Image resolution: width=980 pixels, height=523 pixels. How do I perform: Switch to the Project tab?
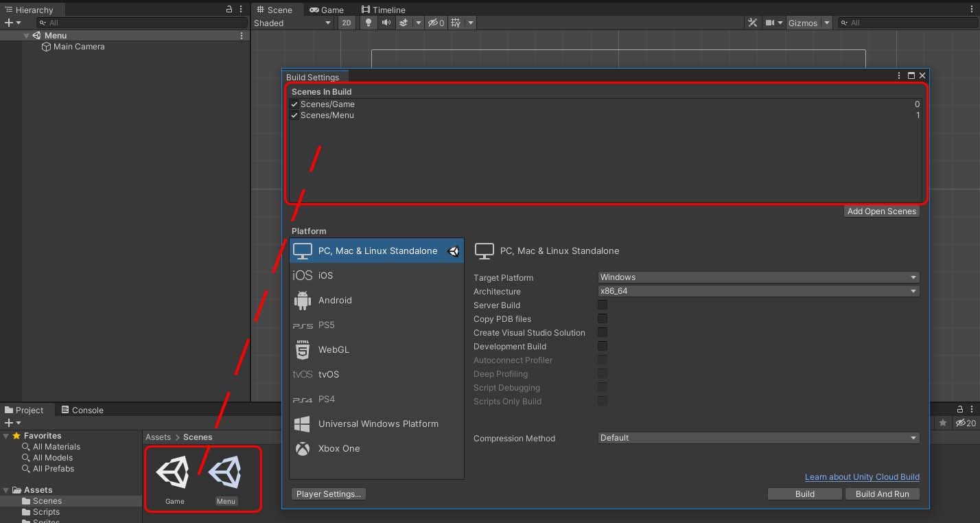(24, 410)
